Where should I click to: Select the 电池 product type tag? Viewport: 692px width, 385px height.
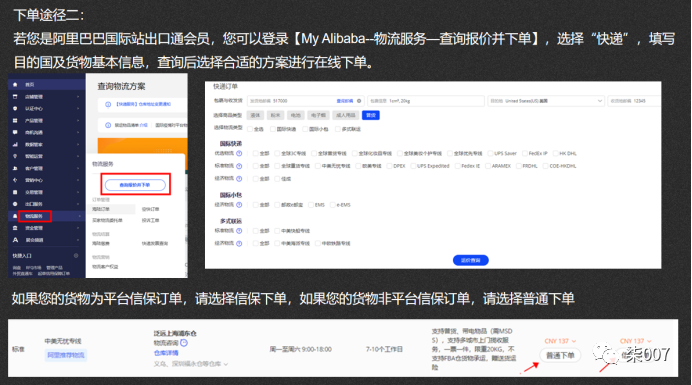point(295,115)
